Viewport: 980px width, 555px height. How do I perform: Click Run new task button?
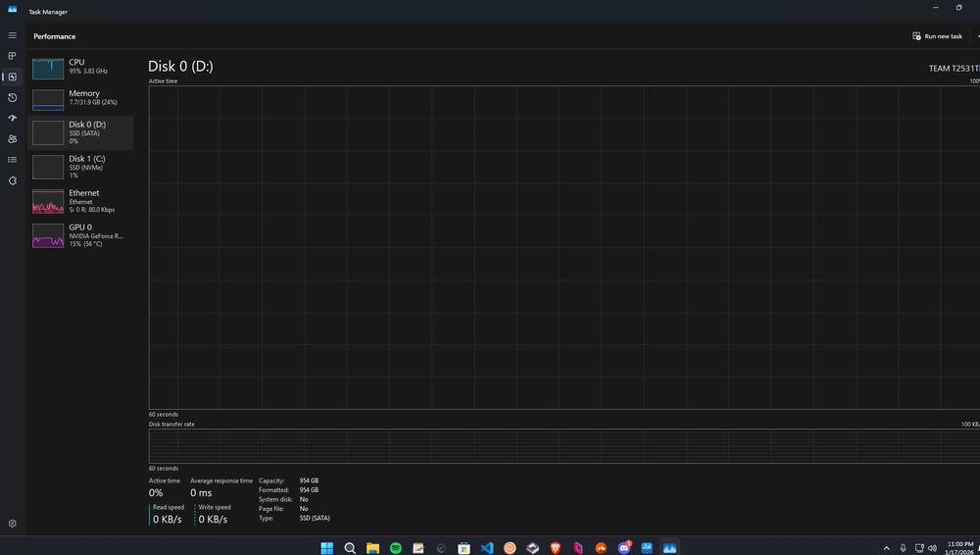coord(937,36)
